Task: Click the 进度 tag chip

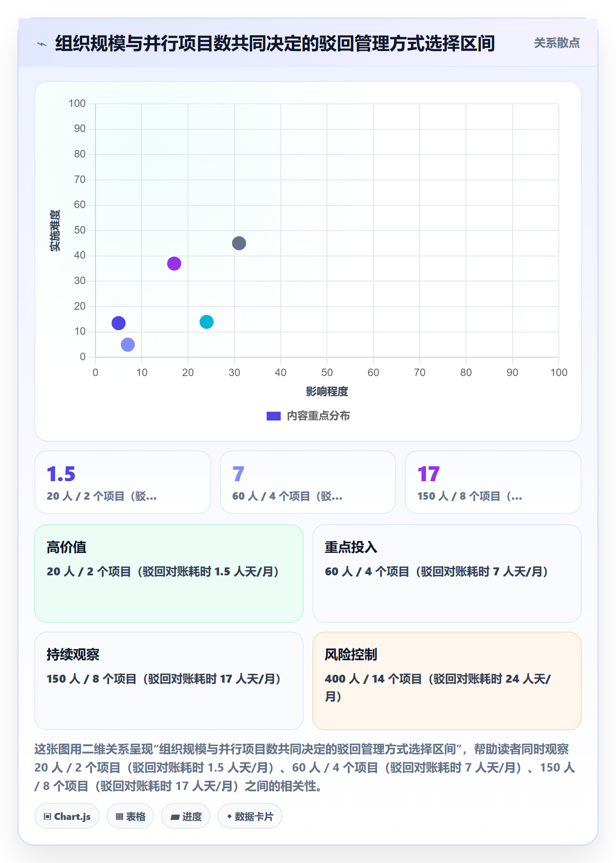Action: point(186,816)
